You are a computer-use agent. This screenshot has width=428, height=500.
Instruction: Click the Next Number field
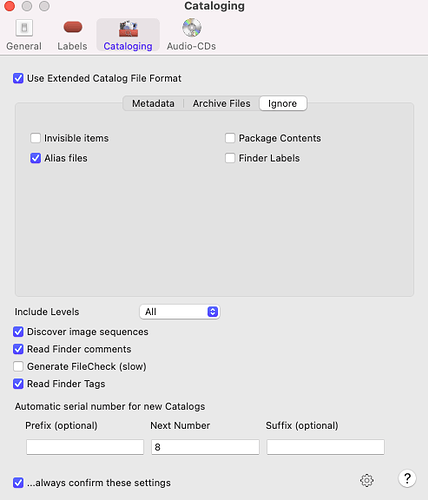(205, 447)
